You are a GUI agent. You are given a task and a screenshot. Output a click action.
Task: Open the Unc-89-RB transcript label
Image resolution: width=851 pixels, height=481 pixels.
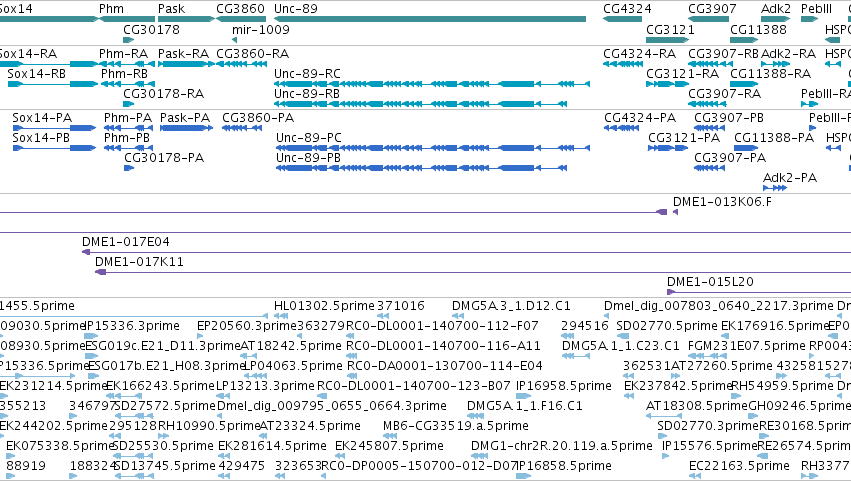pyautogui.click(x=307, y=94)
